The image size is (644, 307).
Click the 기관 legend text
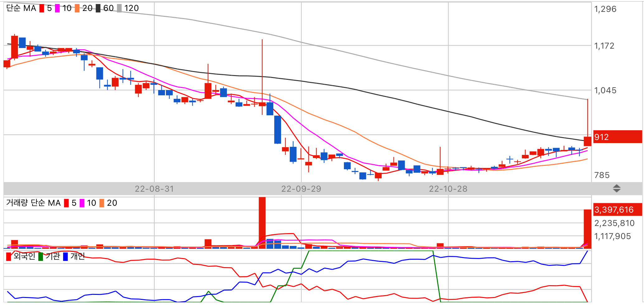(53, 256)
